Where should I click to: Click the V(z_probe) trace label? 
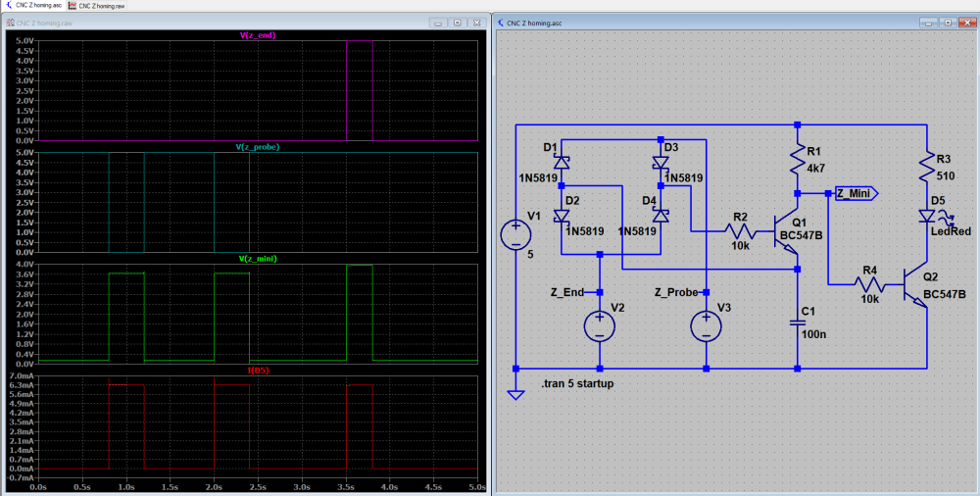tap(258, 147)
